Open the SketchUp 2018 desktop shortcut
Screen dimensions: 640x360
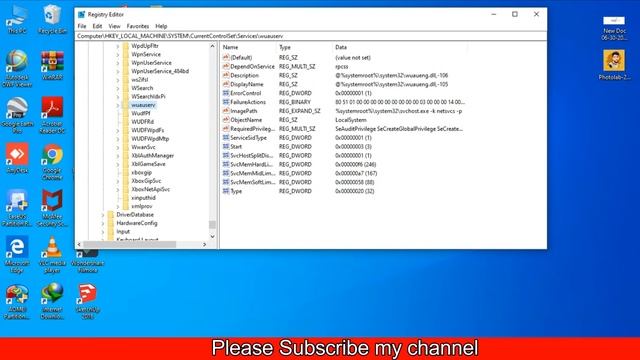click(87, 301)
